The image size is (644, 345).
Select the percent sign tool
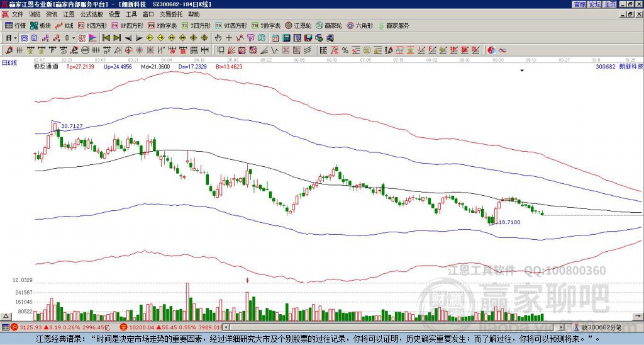(x=345, y=50)
